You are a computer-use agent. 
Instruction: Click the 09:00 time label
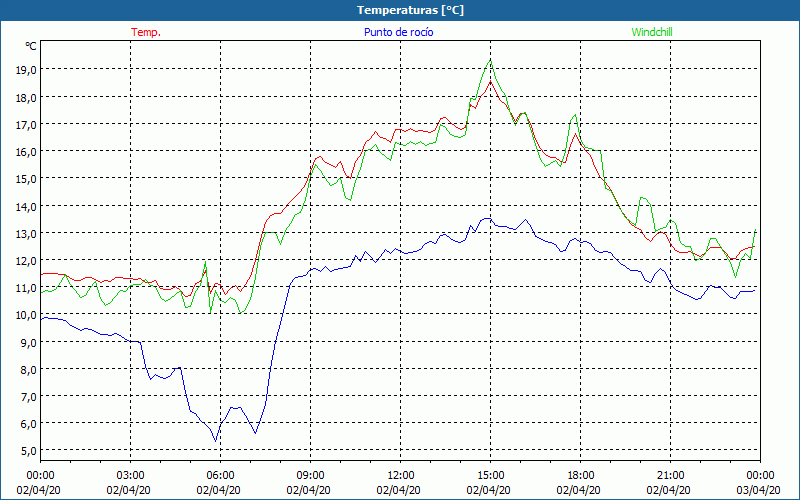tap(310, 475)
